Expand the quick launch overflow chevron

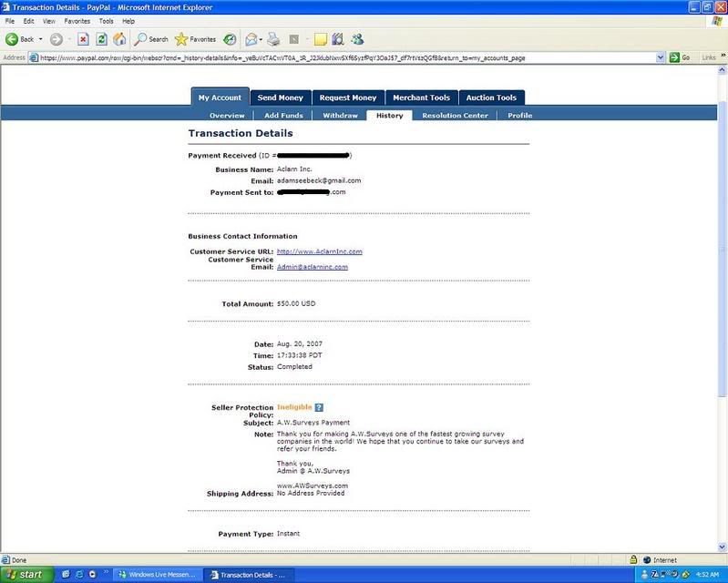pyautogui.click(x=106, y=572)
